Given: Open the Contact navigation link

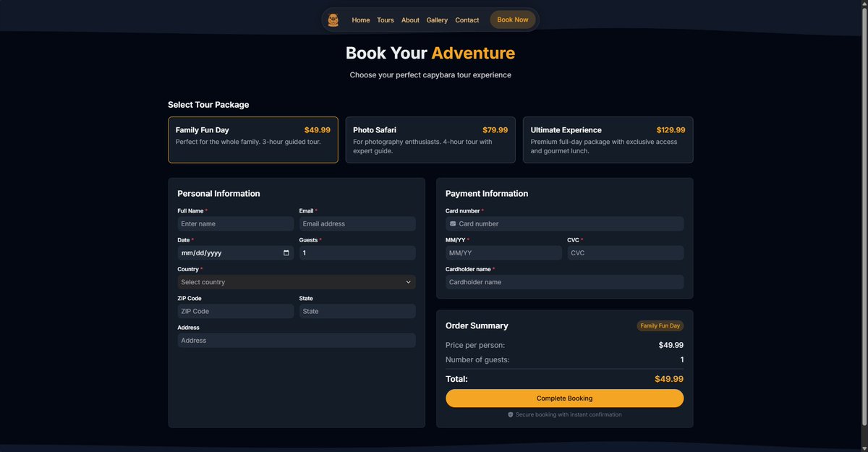Looking at the screenshot, I should (x=467, y=20).
